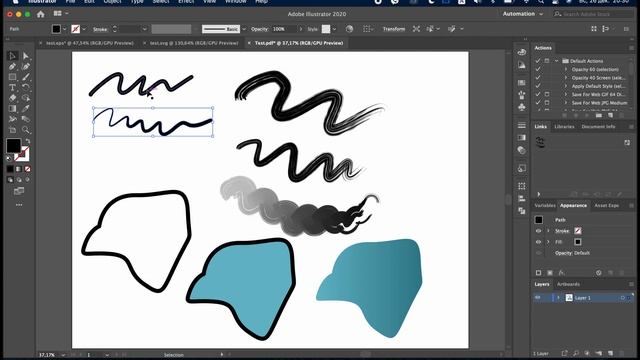Open the Basic brush definition dropdown
This screenshot has height=360, width=640.
tap(244, 29)
